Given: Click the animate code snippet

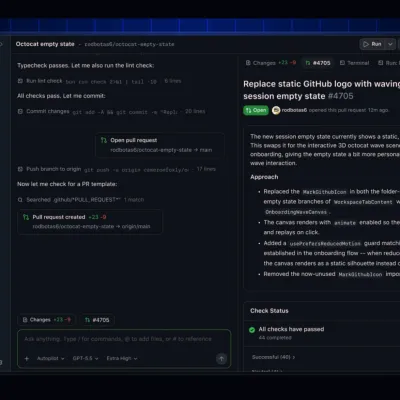Looking at the screenshot, I should (345, 223).
